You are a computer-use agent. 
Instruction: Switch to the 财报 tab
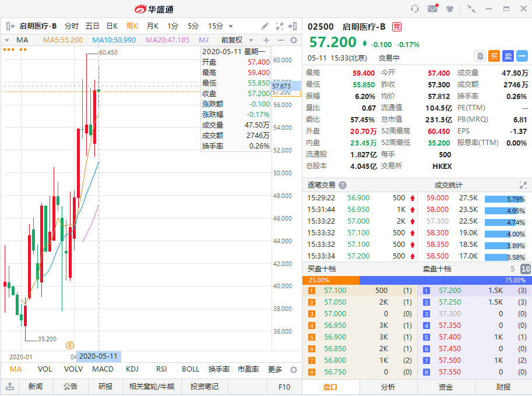pyautogui.click(x=503, y=387)
